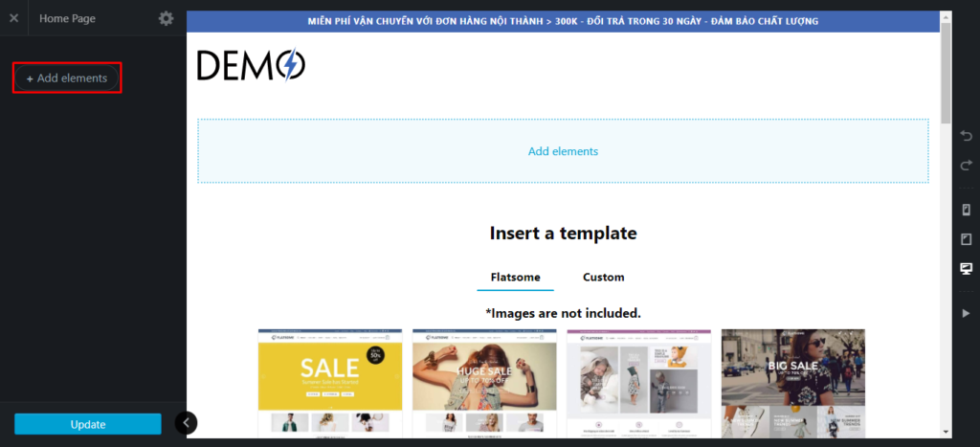
Task: Collapse the sidebar with the round arrow button
Action: [x=187, y=422]
